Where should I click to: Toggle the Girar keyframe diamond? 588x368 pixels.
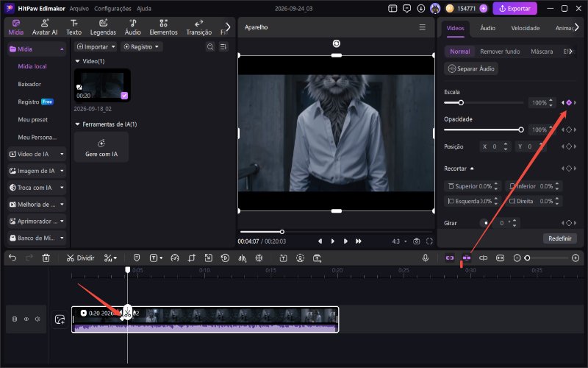pyautogui.click(x=569, y=223)
